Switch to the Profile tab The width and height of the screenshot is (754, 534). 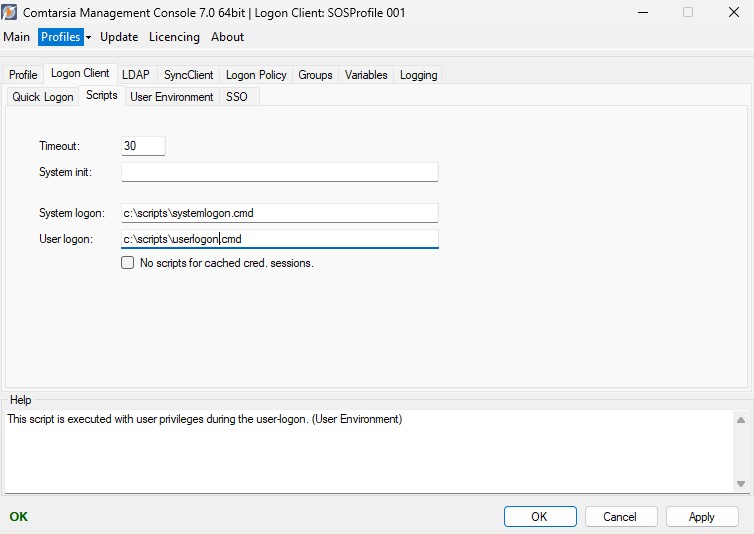23,75
